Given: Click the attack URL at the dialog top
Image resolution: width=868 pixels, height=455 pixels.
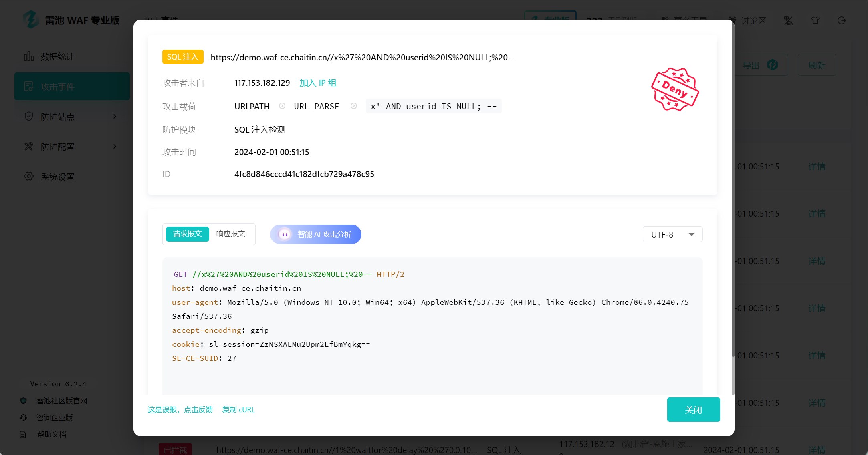Looking at the screenshot, I should (x=362, y=57).
